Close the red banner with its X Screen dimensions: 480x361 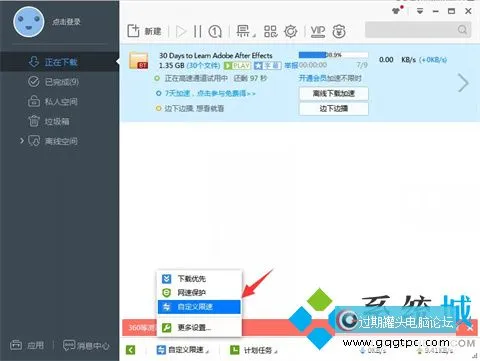click(x=470, y=328)
